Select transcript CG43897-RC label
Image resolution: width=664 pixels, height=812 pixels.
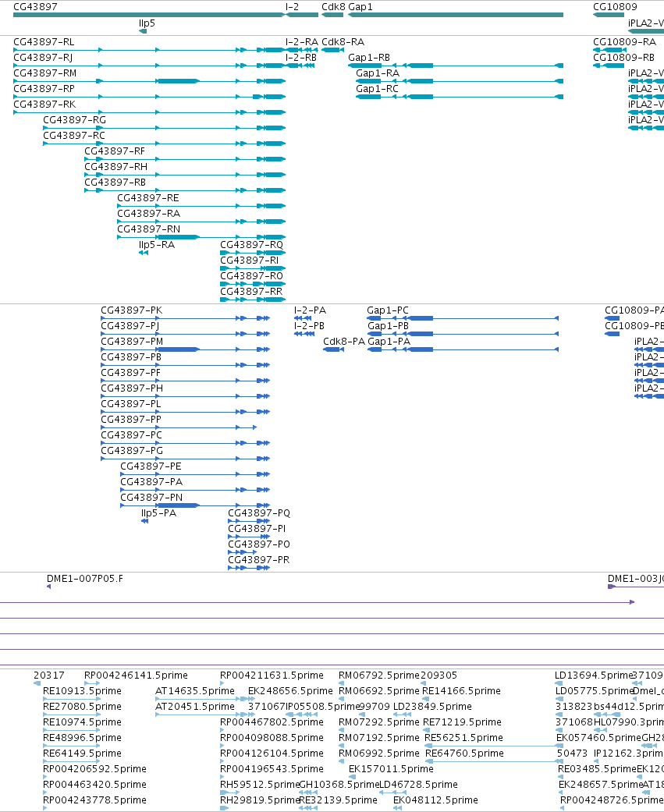[x=74, y=135]
